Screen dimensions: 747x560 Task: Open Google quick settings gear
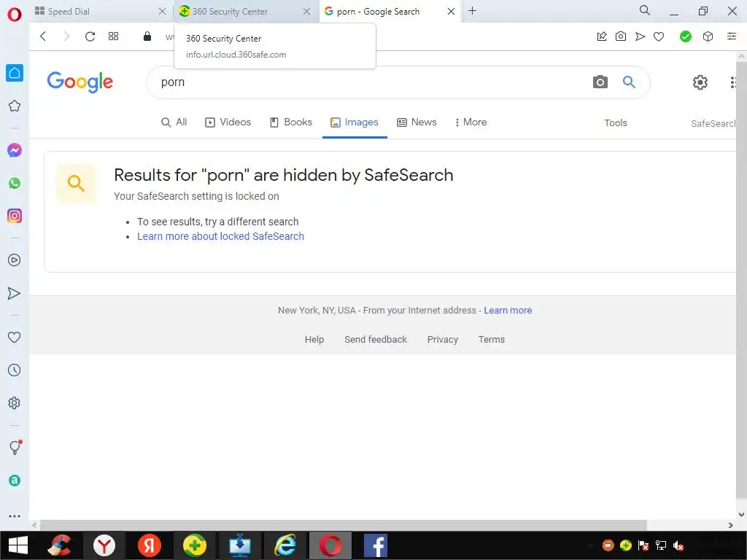700,82
